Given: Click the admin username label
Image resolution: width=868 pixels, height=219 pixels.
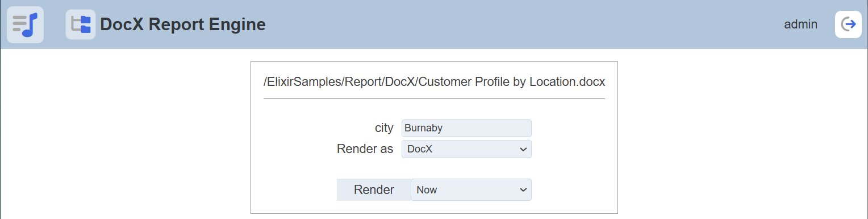Looking at the screenshot, I should pyautogui.click(x=800, y=24).
